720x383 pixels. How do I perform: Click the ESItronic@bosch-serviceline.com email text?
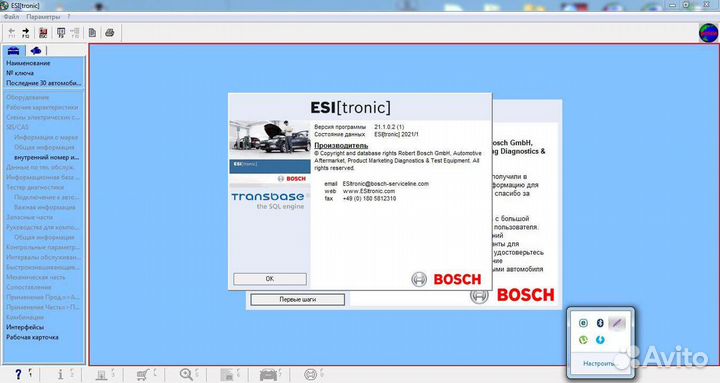[x=386, y=184]
